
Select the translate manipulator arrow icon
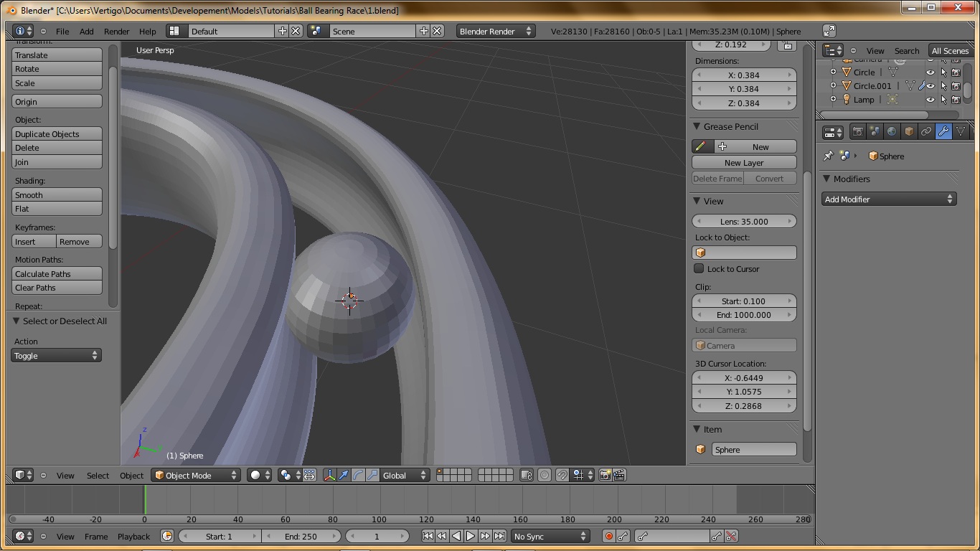point(344,475)
